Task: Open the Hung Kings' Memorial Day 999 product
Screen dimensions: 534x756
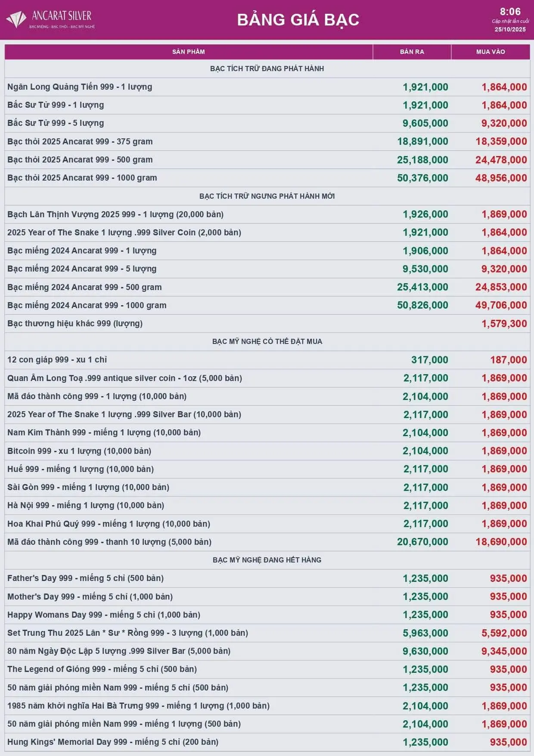Action: [113, 742]
